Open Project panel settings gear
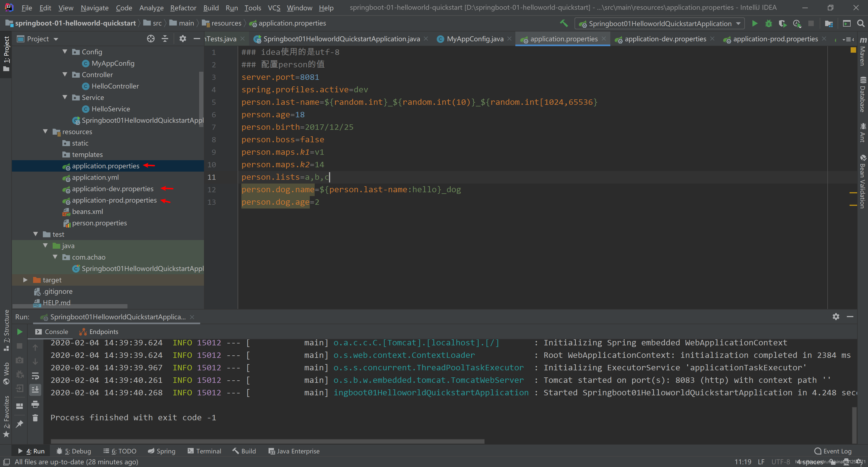Viewport: 868px width, 467px height. pyautogui.click(x=183, y=39)
